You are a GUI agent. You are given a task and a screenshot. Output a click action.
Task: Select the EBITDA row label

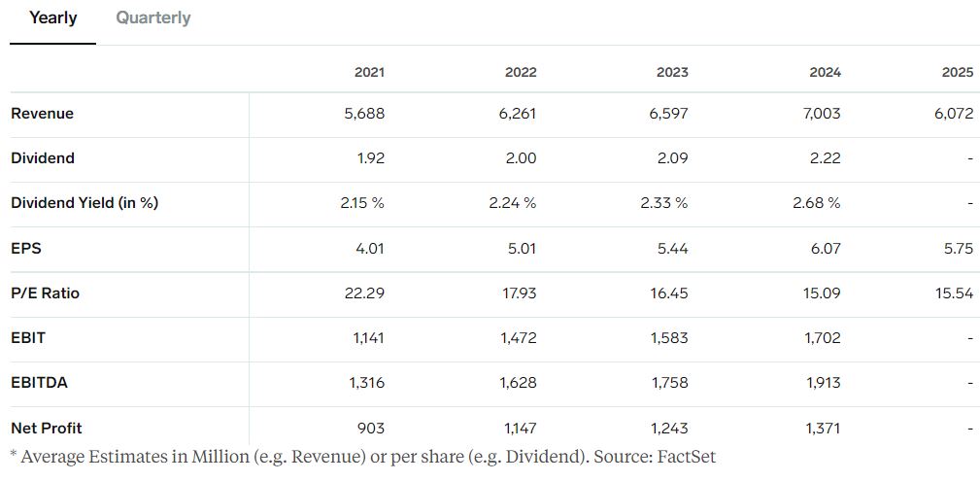point(39,383)
